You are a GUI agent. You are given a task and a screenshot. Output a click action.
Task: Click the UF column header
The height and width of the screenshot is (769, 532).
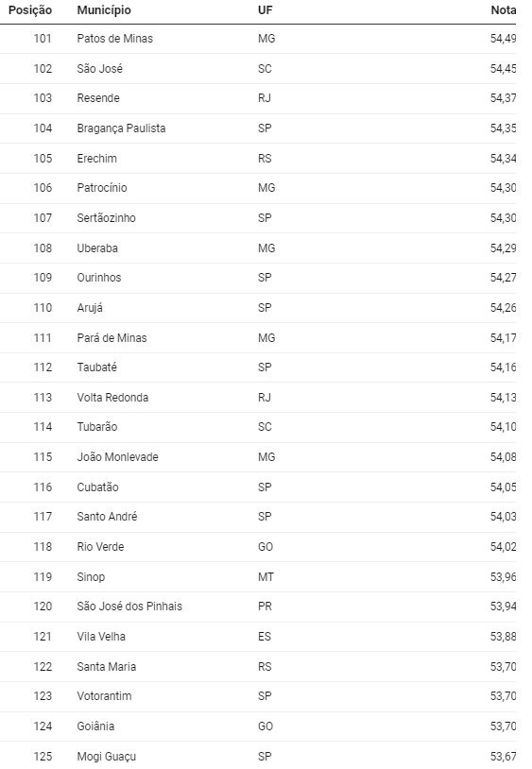266,10
